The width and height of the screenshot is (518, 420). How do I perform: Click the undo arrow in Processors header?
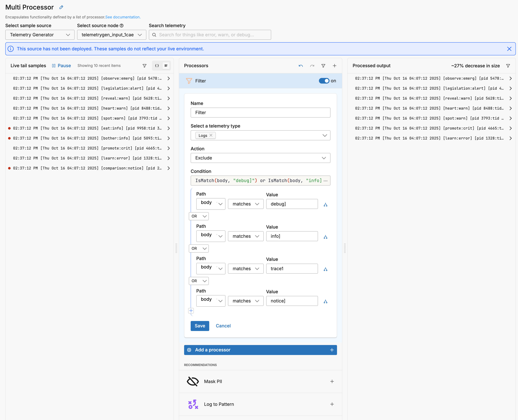tap(301, 66)
